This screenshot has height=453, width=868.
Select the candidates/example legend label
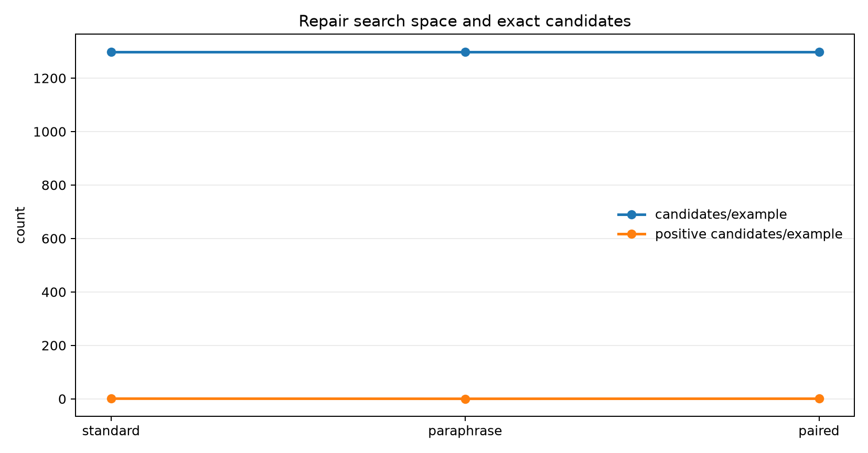pos(721,214)
